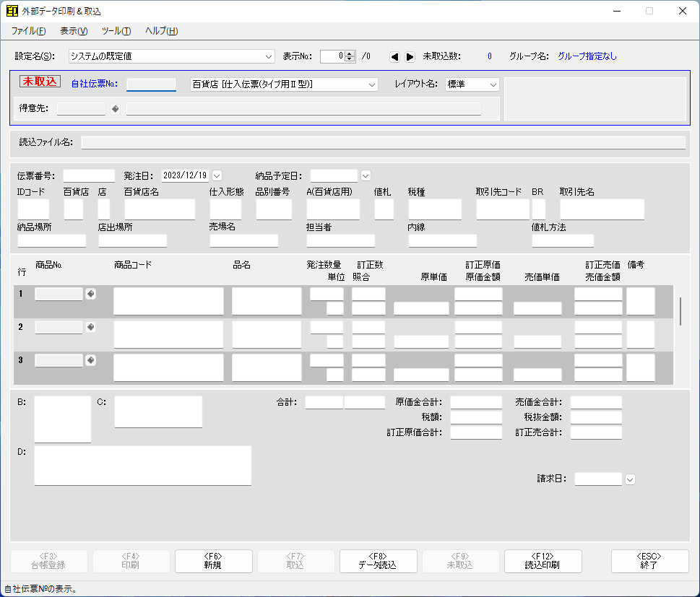This screenshot has width=700, height=597.
Task: Click the 仕入形態 input field
Action: click(x=225, y=209)
